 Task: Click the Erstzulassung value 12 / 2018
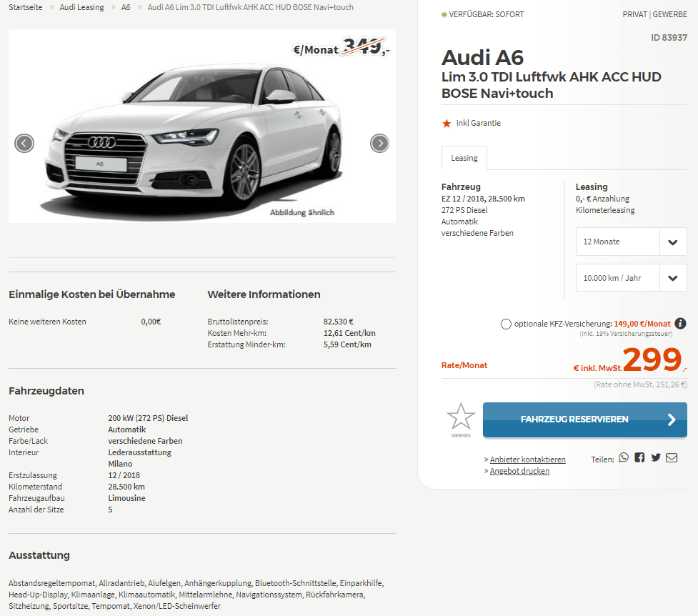click(124, 475)
